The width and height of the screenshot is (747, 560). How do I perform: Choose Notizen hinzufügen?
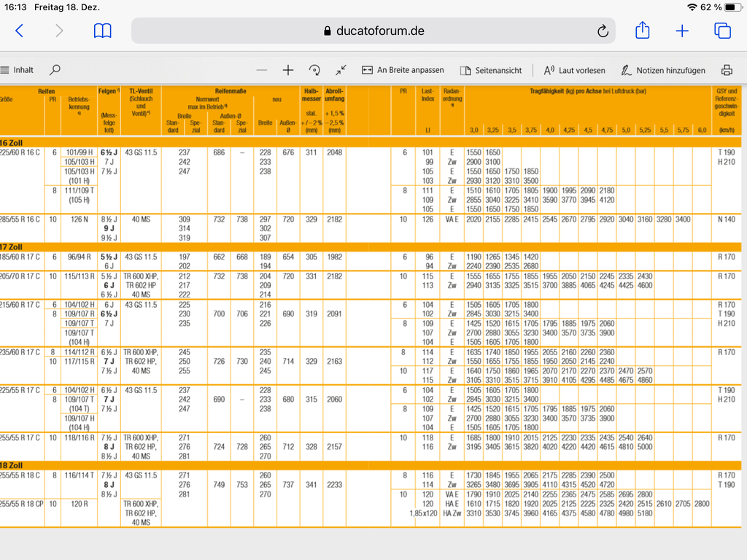coord(663,70)
